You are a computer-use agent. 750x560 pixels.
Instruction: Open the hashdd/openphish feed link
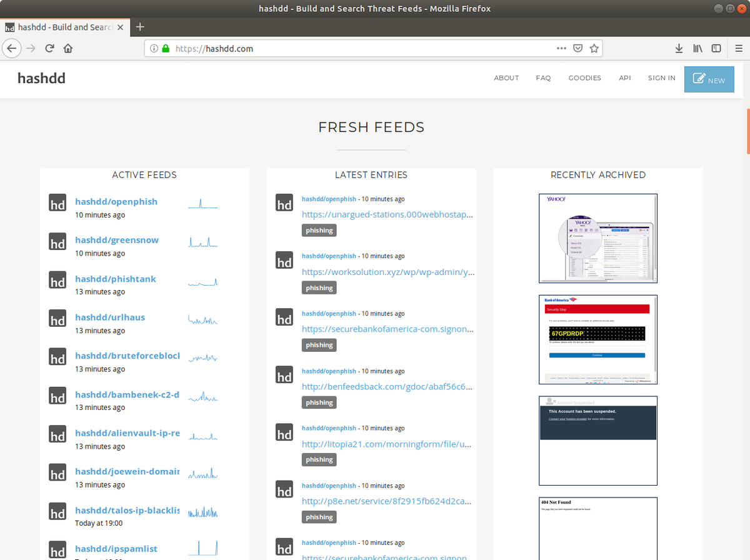click(116, 201)
